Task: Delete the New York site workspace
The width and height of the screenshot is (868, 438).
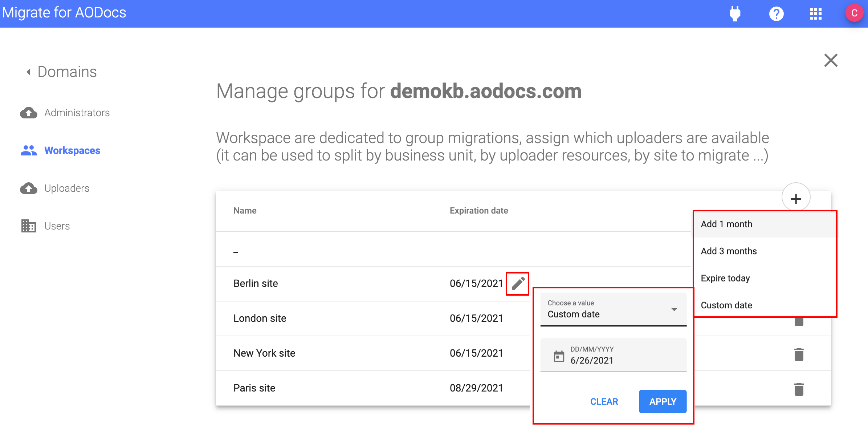Action: tap(799, 354)
